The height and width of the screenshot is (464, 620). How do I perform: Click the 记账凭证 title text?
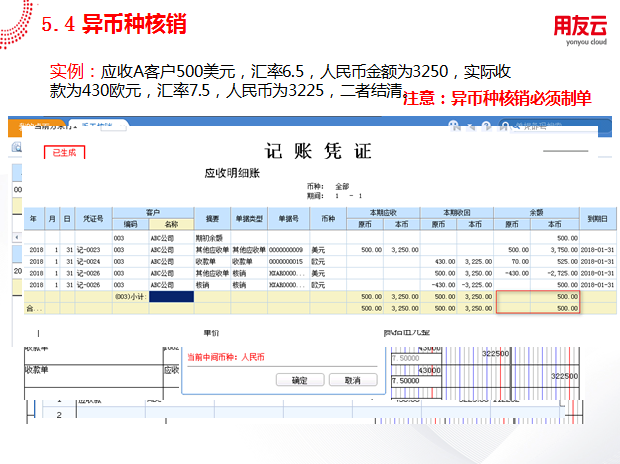(x=318, y=152)
